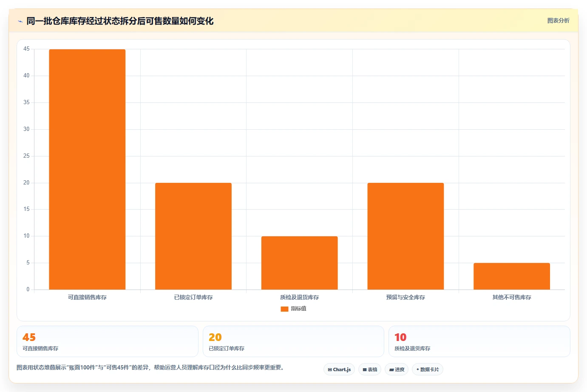The width and height of the screenshot is (587, 392).
Task: Select the Chart.js tag chip
Action: click(339, 369)
